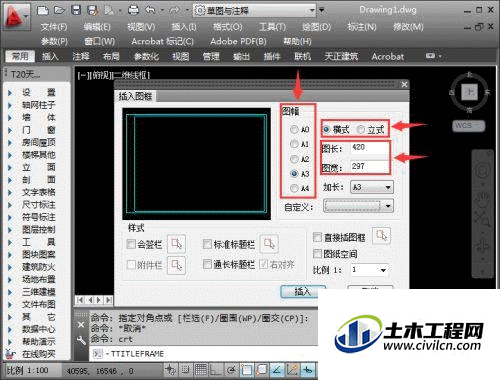Screen dimensions: 500x380
Task: Click the pick icon next to 附件栏
Action: [176, 265]
